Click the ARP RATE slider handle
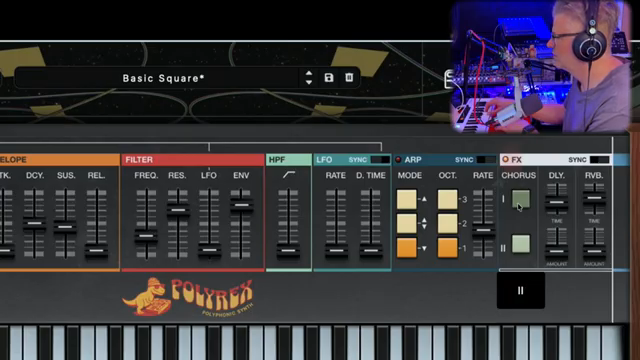 tap(483, 231)
